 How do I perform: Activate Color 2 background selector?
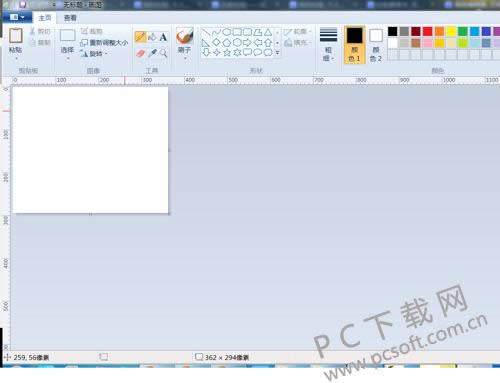coord(376,45)
